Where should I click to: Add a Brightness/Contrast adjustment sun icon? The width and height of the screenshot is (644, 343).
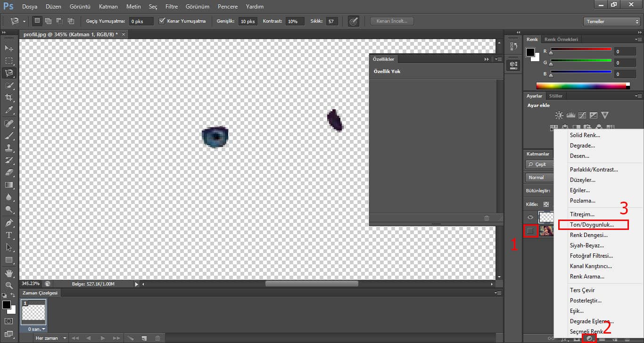[x=559, y=115]
